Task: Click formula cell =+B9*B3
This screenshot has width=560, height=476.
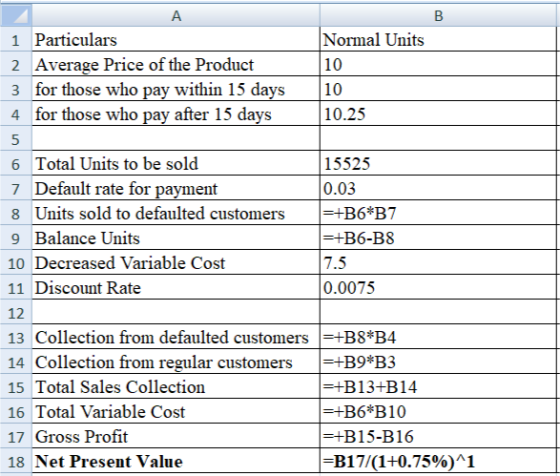Action: click(439, 362)
